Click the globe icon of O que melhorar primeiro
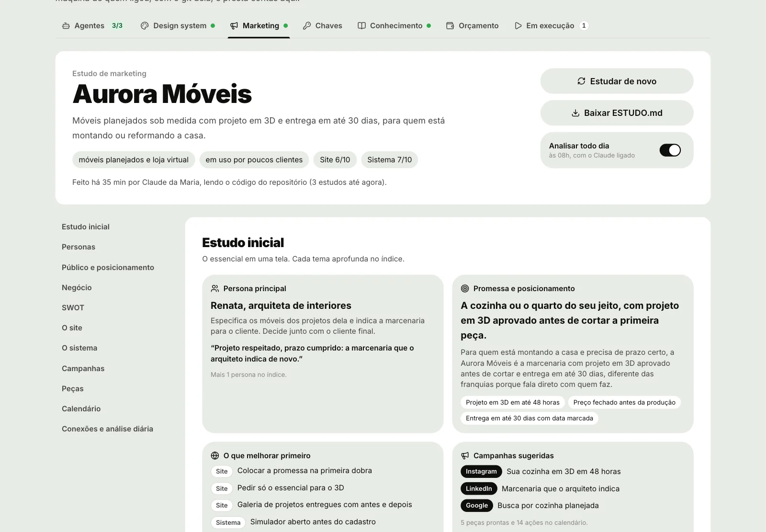766x532 pixels. pyautogui.click(x=215, y=455)
